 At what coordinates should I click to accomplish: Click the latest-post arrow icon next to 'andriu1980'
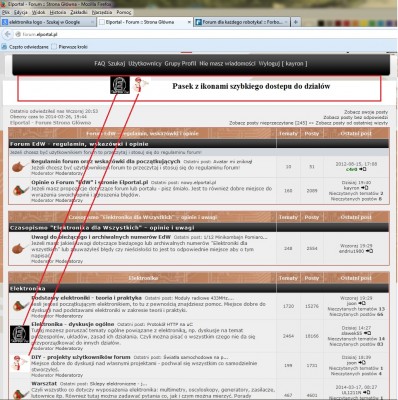tap(369, 251)
